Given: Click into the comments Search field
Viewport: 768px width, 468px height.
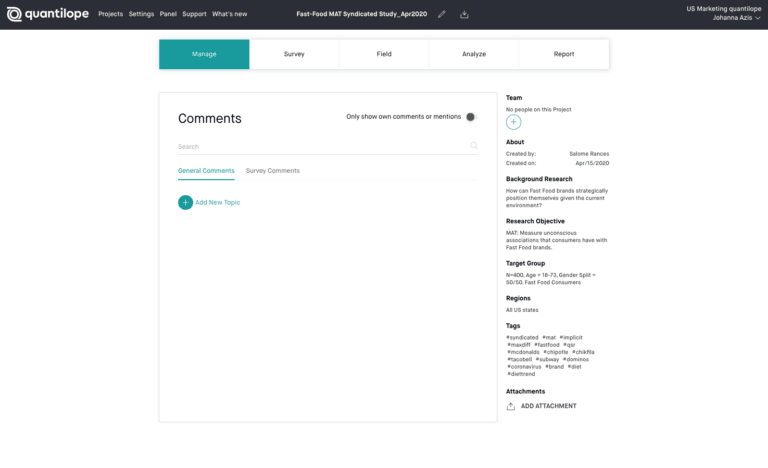Looking at the screenshot, I should 320,147.
